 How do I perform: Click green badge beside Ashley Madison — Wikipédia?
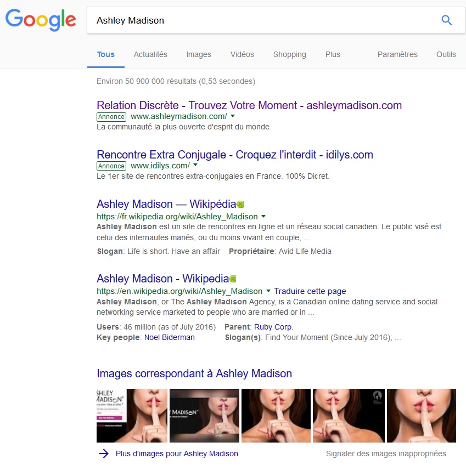point(240,205)
